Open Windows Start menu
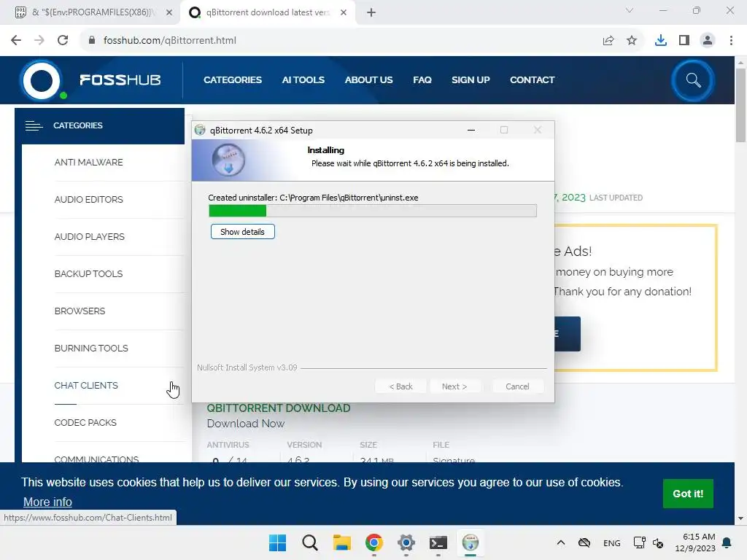 [277, 542]
